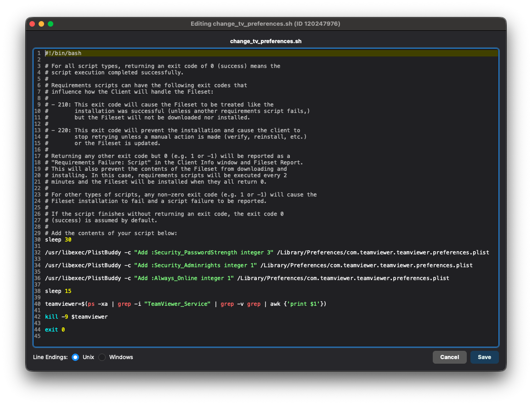Image resolution: width=532 pixels, height=405 pixels.
Task: Minimize the script editor with the yellow button
Action: pos(41,24)
